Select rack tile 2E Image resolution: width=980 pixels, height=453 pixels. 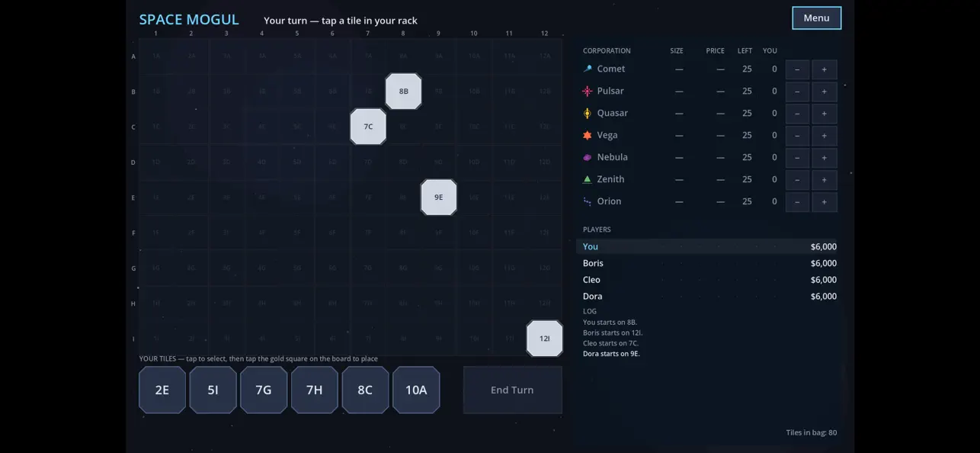(162, 390)
